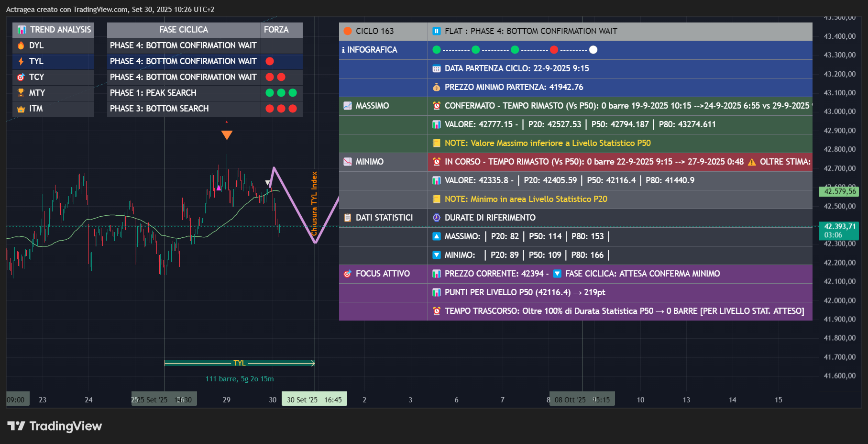Screen dimensions: 868x444
Task: Click the alarm clock icon before IN CORSO
Action: [x=437, y=162]
